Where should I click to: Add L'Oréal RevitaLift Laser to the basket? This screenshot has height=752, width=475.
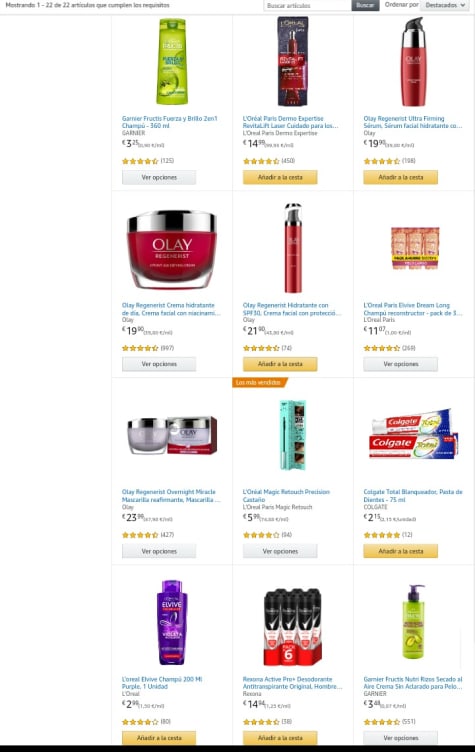click(x=280, y=177)
